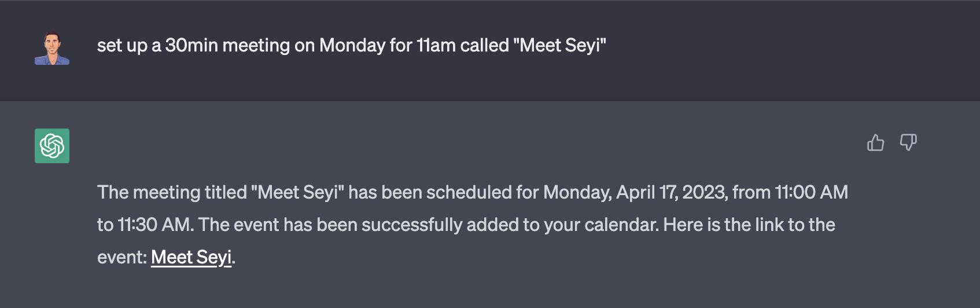This screenshot has width=980, height=308.
Task: Click the green ChatGPT logo icon
Action: (x=52, y=146)
